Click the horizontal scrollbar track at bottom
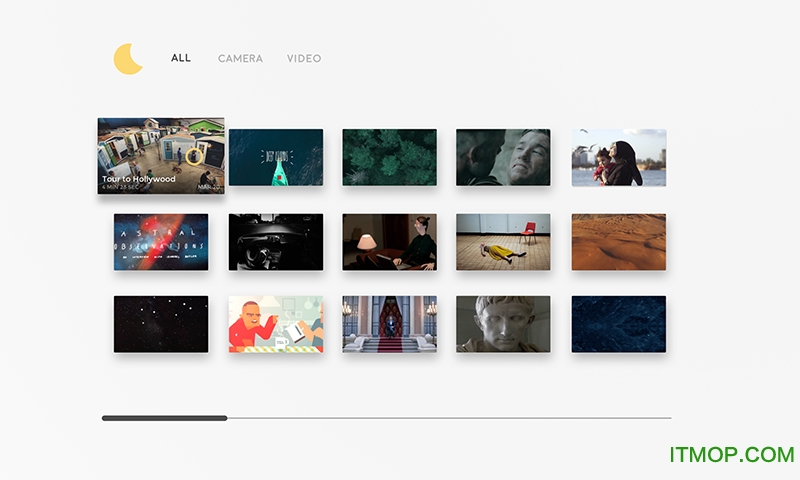 [450, 418]
